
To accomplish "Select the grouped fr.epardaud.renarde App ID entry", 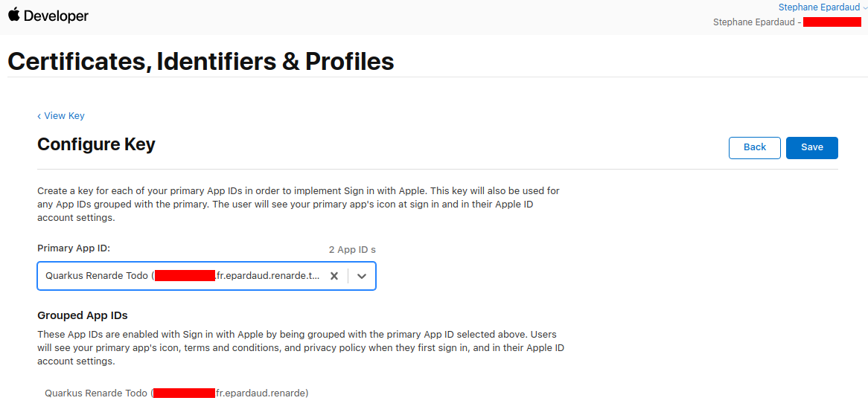I will 176,393.
